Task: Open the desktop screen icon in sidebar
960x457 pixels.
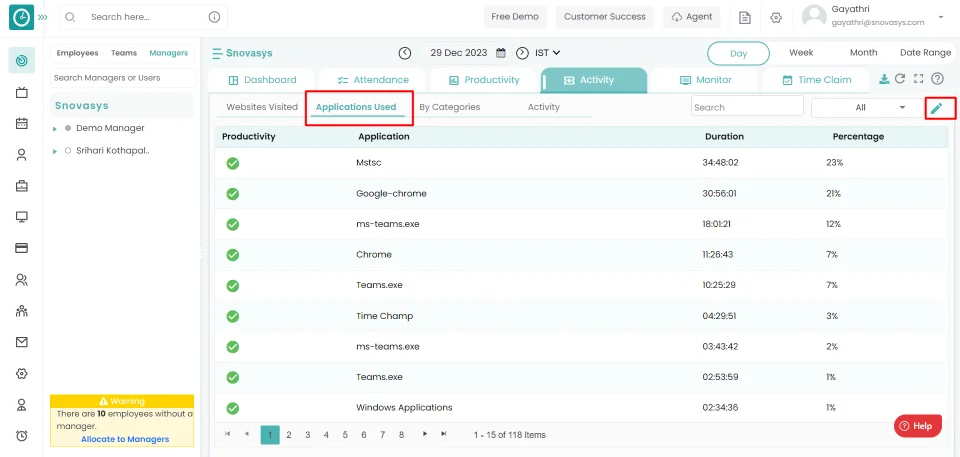Action: [x=21, y=217]
